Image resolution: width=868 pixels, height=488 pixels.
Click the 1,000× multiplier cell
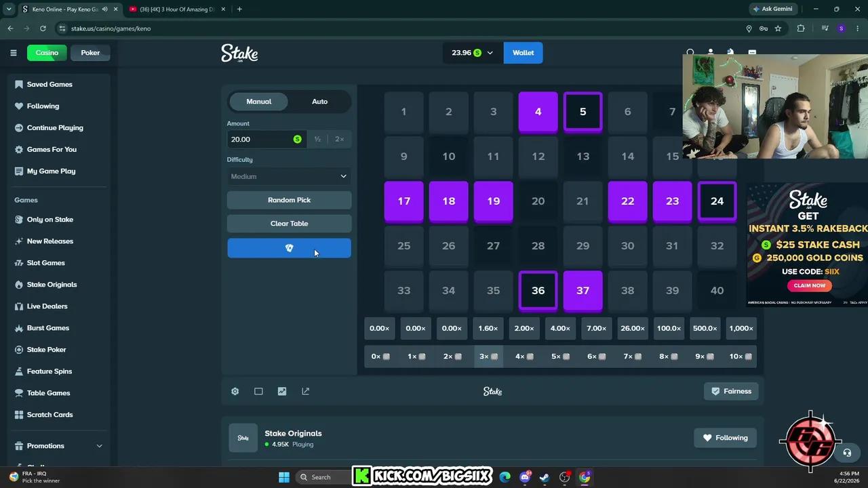(x=741, y=329)
